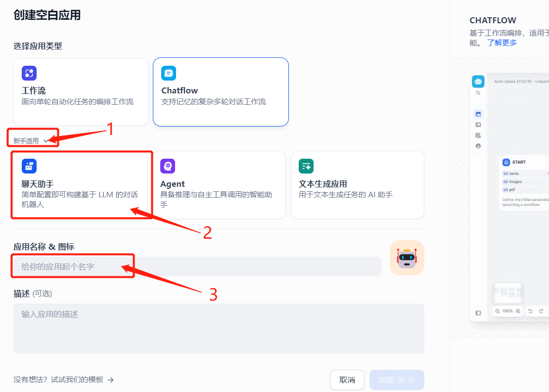Select the Chatflow app type card
The image size is (549, 392).
[221, 92]
